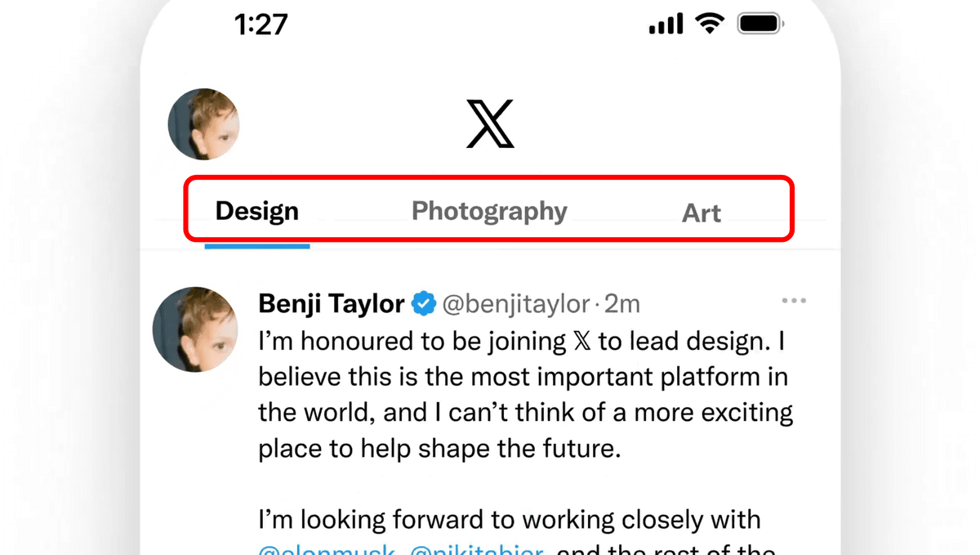Open the profile avatar in the header
The width and height of the screenshot is (980, 555).
point(203,124)
